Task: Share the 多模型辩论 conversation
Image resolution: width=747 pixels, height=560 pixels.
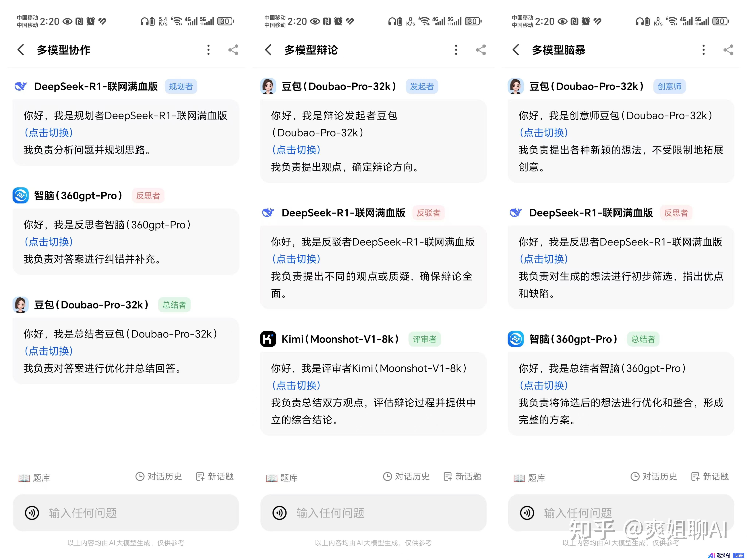Action: (x=481, y=50)
